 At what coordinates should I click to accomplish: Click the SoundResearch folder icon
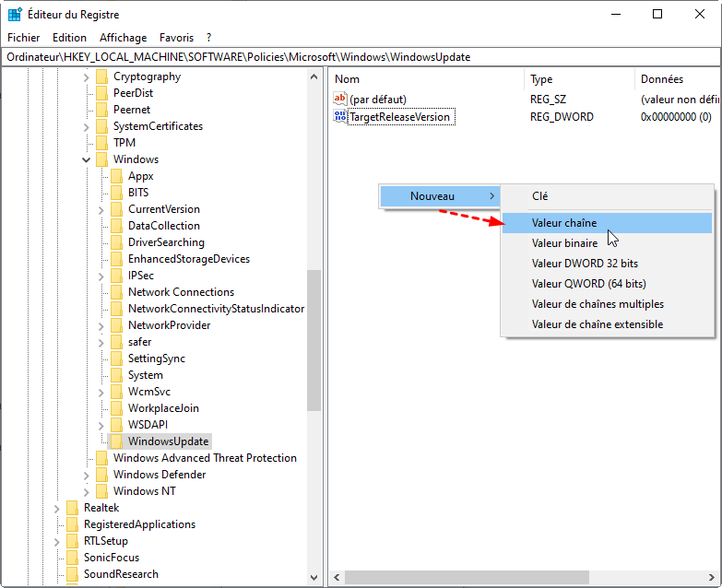click(72, 574)
